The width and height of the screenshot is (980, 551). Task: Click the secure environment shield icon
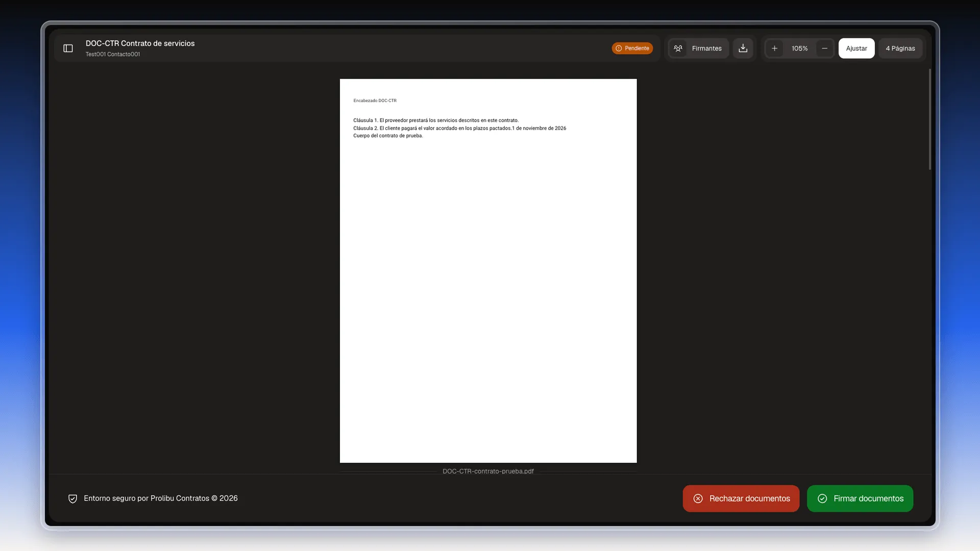pyautogui.click(x=72, y=499)
